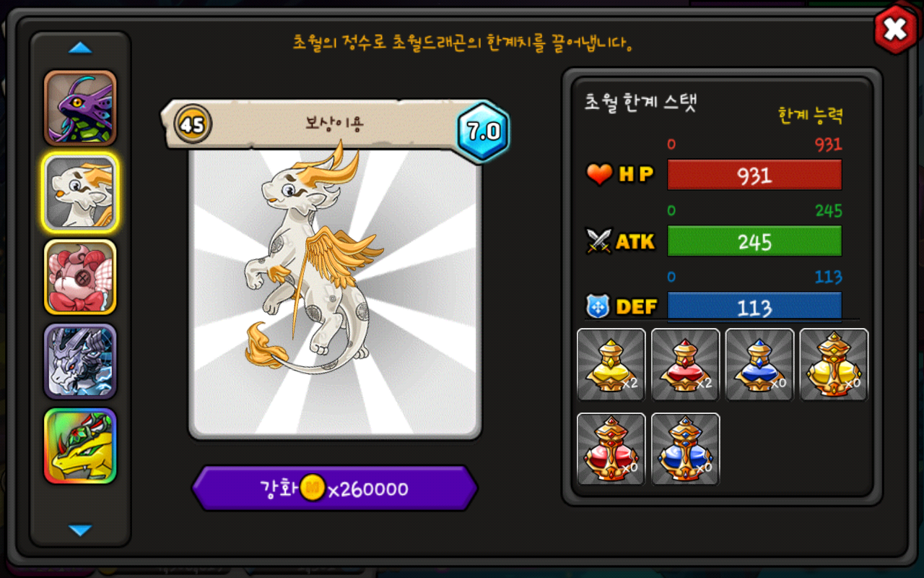Pick the silver armored lightning dragon portrait

point(80,361)
